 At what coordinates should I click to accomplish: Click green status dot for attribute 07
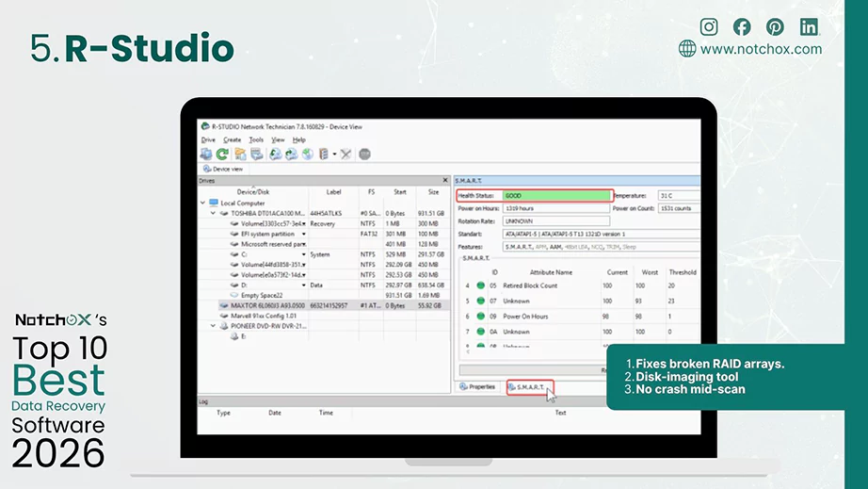coord(480,301)
